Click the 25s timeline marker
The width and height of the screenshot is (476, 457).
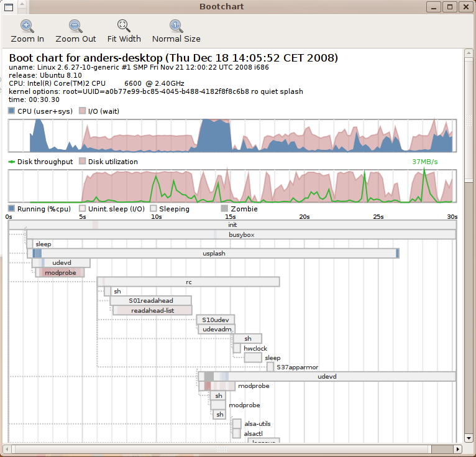(378, 216)
